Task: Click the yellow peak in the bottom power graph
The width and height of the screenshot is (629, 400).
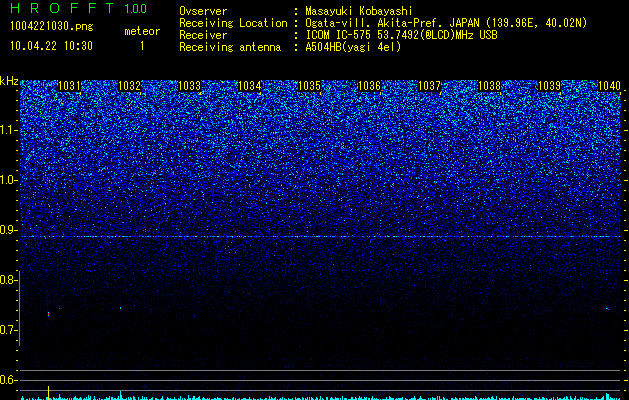Action: 49,392
